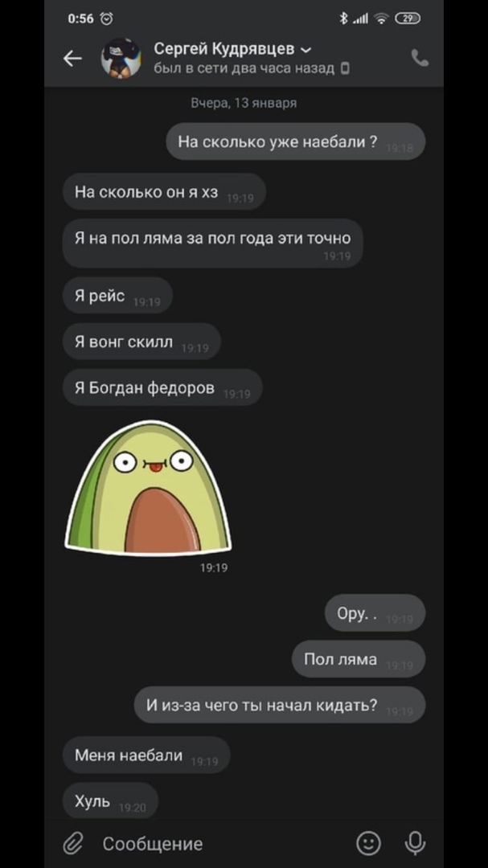The height and width of the screenshot is (868, 488).
Task: Select the "Пол ляма" outgoing message
Action: tap(359, 659)
